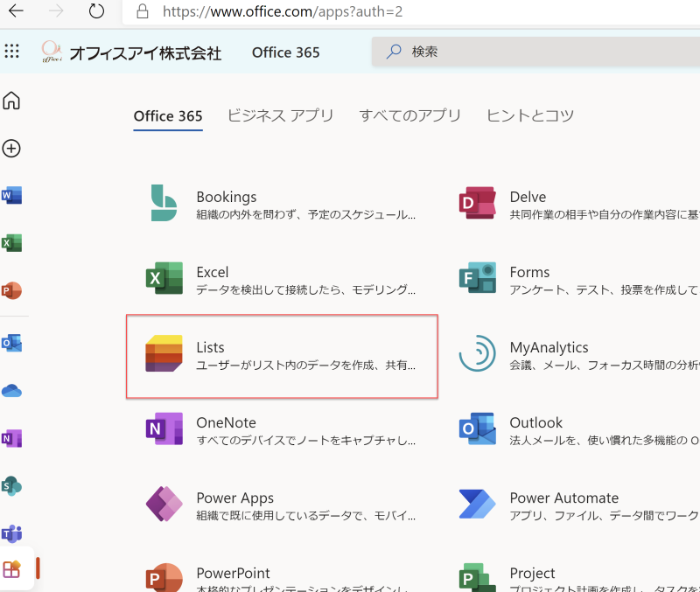Open OneDrive from the left sidebar

(x=11, y=391)
